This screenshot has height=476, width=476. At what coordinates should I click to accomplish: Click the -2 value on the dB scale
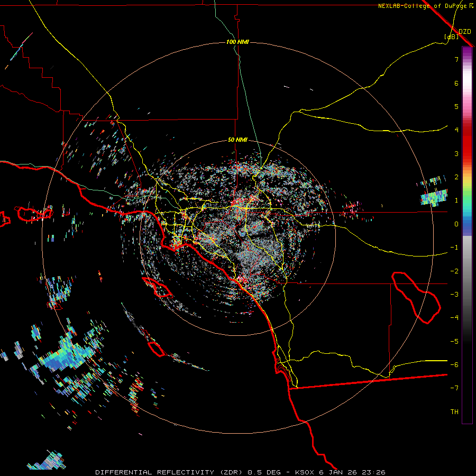(x=454, y=271)
